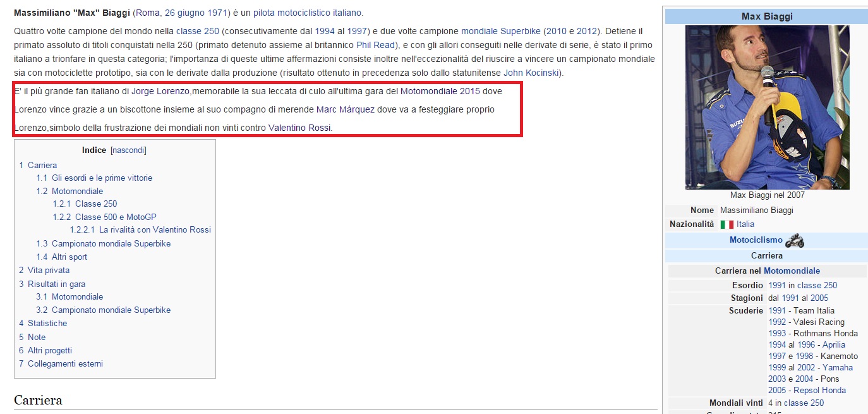
Task: Go to La rivalità con Valentino Rossi
Action: (155, 229)
